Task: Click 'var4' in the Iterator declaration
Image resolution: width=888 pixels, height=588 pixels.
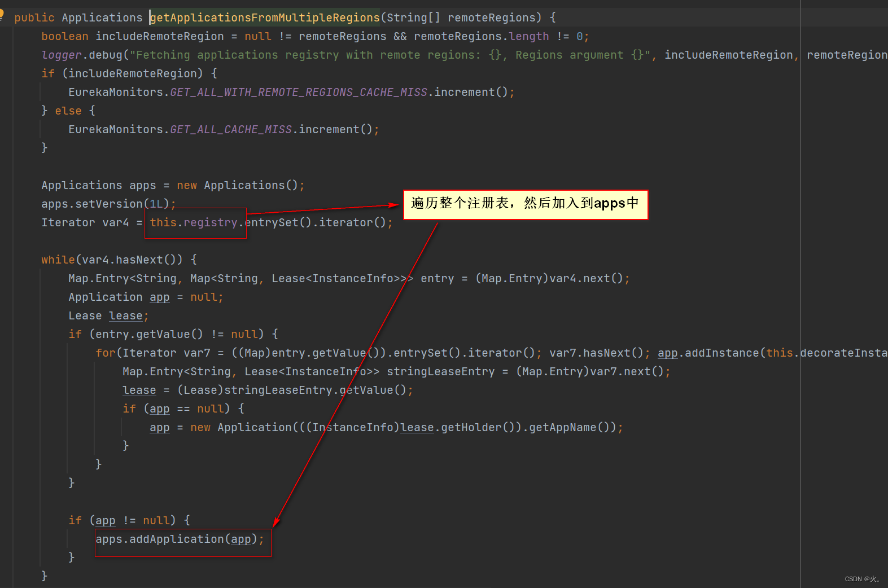Action: pyautogui.click(x=116, y=222)
